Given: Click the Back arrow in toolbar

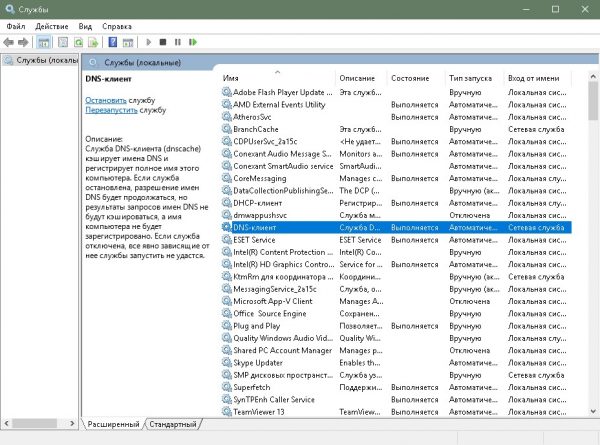Looking at the screenshot, I should (x=9, y=42).
